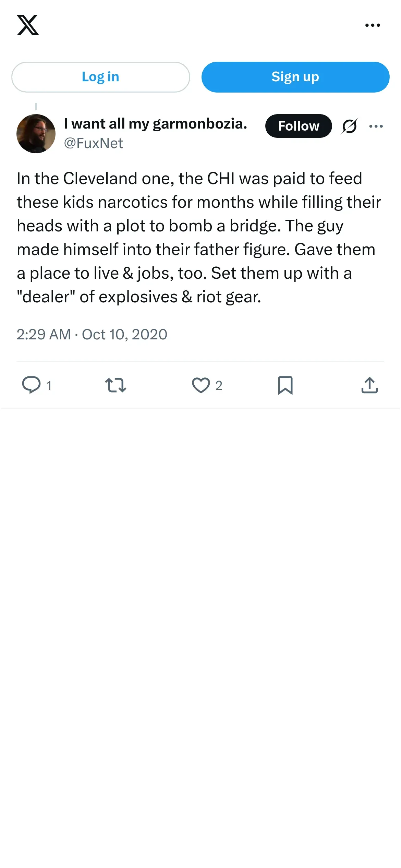Click the tweet text body
This screenshot has width=401, height=868.
click(199, 238)
